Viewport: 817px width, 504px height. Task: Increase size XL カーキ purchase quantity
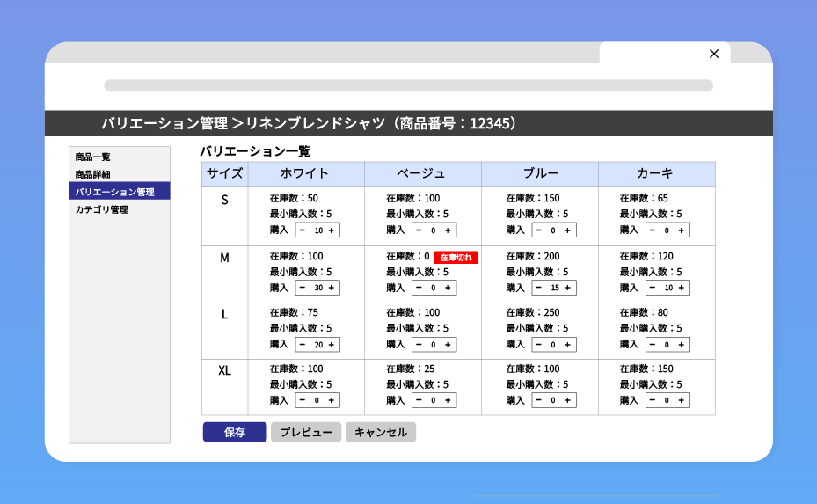click(681, 400)
